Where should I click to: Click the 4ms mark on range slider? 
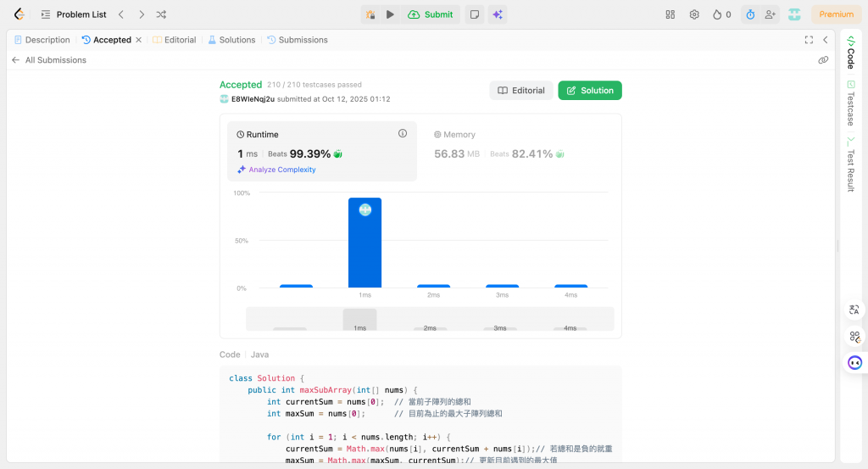570,328
